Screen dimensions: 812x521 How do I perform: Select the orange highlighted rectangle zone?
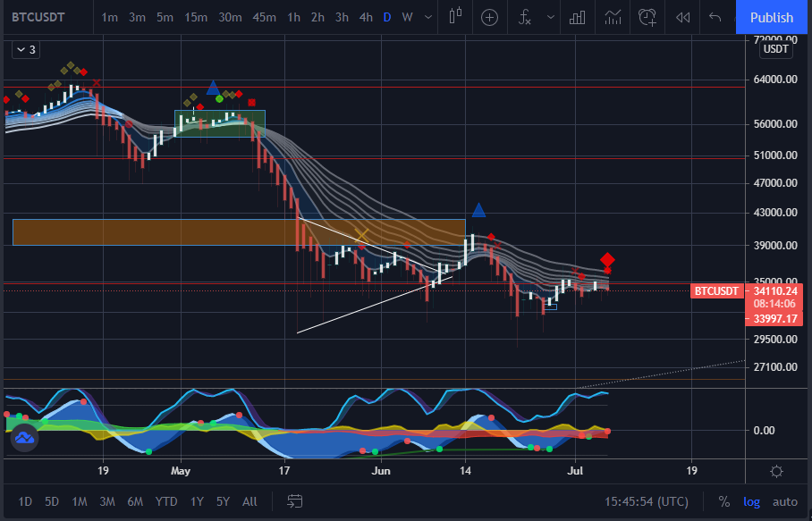pos(239,232)
